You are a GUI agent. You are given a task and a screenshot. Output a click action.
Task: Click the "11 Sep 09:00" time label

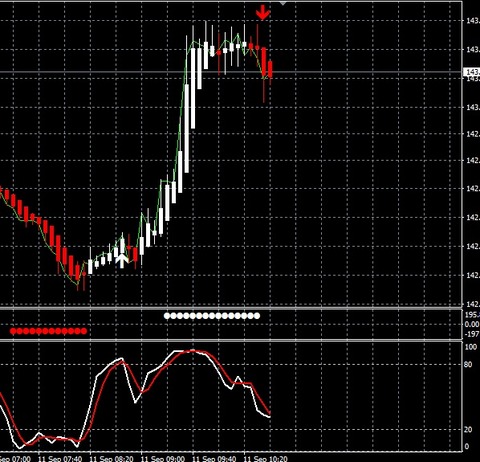click(x=163, y=459)
